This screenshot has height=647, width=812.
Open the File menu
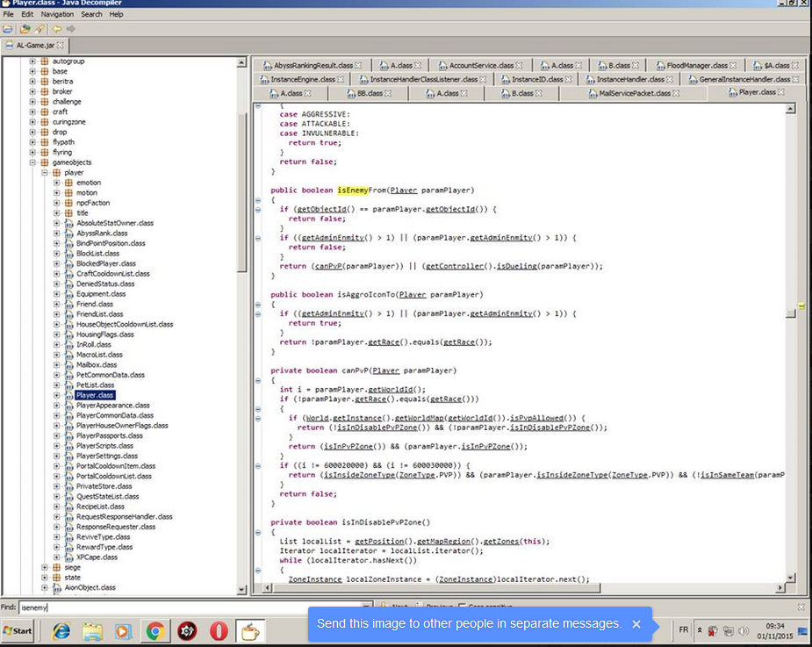pos(8,14)
